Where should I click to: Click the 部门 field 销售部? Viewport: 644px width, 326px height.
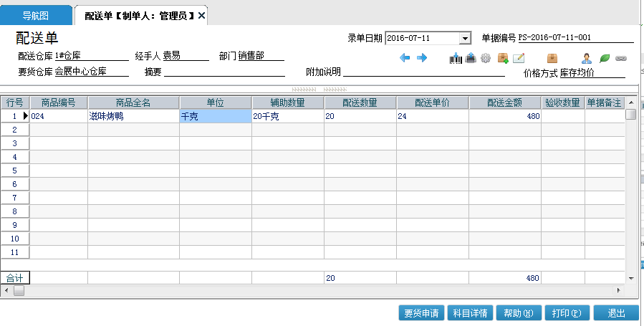tap(261, 56)
